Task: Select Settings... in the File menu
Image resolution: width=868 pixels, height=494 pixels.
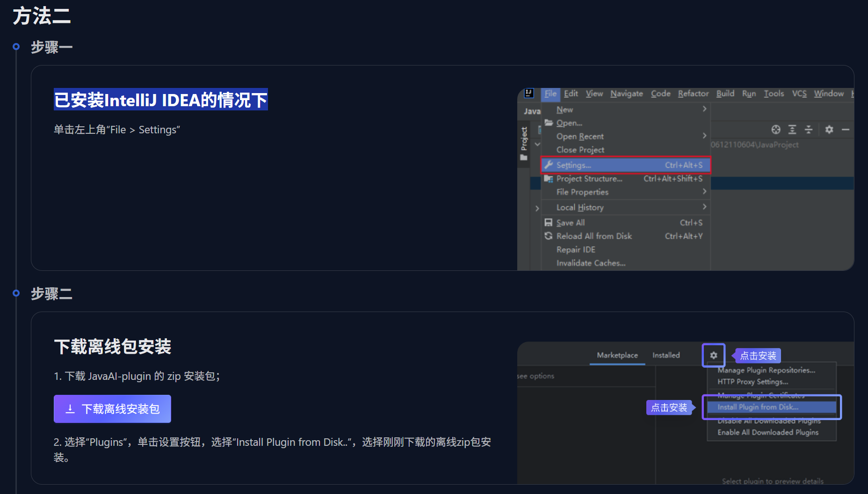Action: coord(626,165)
